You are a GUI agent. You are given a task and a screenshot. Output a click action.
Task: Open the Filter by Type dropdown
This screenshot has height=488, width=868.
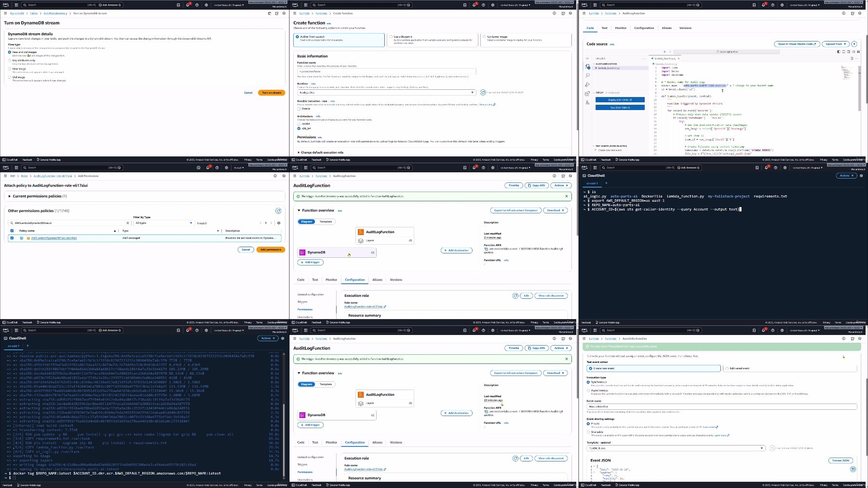(163, 223)
